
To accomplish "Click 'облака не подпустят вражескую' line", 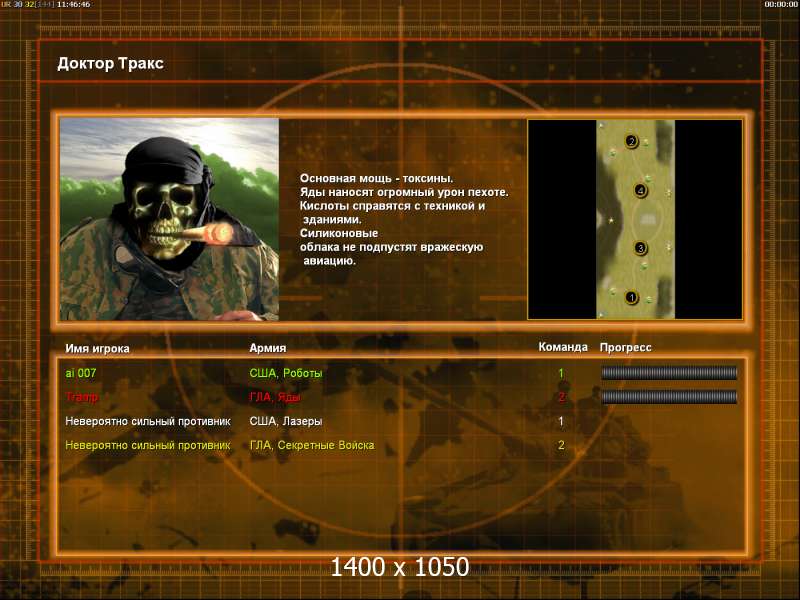I will (391, 247).
